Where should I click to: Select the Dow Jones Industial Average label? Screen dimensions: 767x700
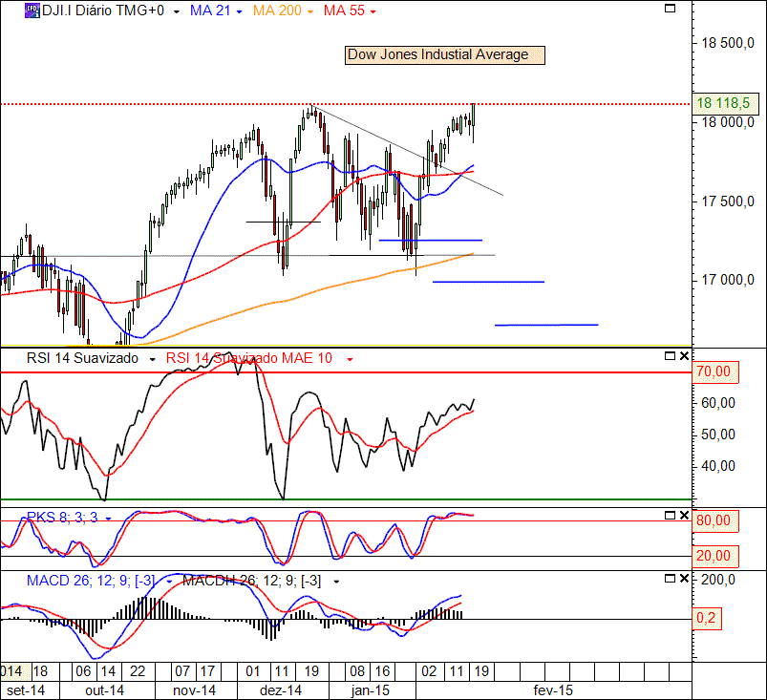[445, 54]
